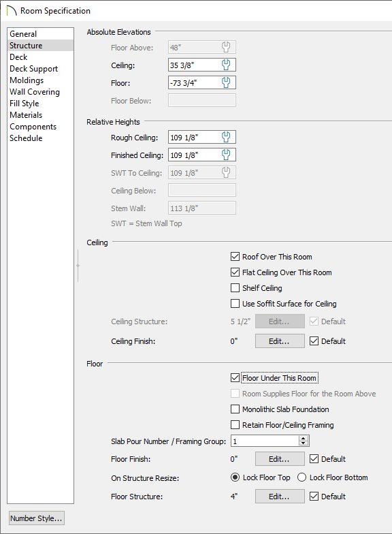Uncheck Flat Ceiling Over This Room
This screenshot has width=392, height=534.
point(235,272)
